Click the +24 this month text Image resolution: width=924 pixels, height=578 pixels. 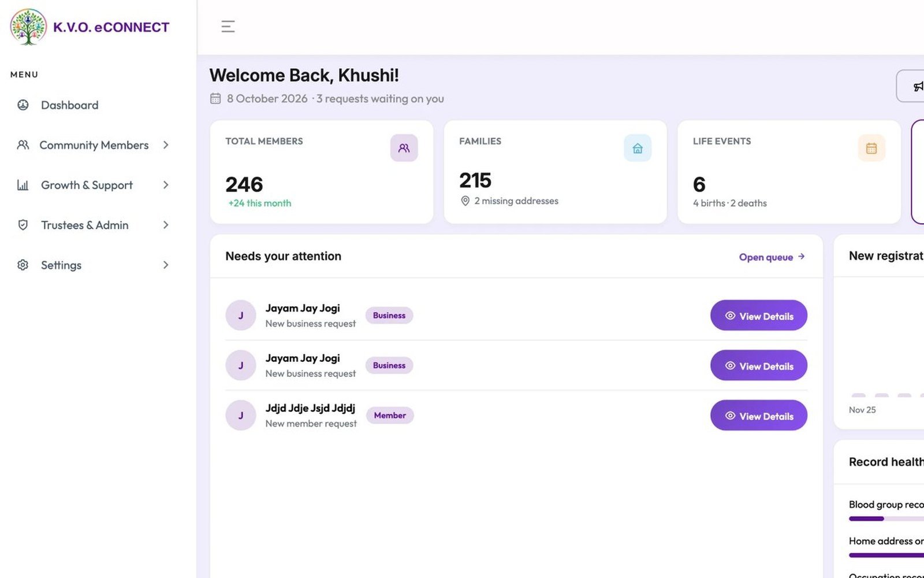(260, 203)
